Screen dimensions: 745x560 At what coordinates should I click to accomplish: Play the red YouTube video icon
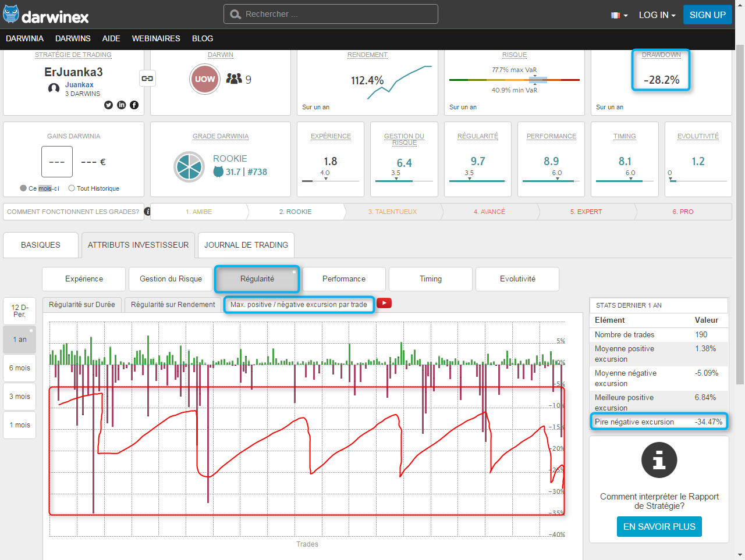(x=384, y=303)
